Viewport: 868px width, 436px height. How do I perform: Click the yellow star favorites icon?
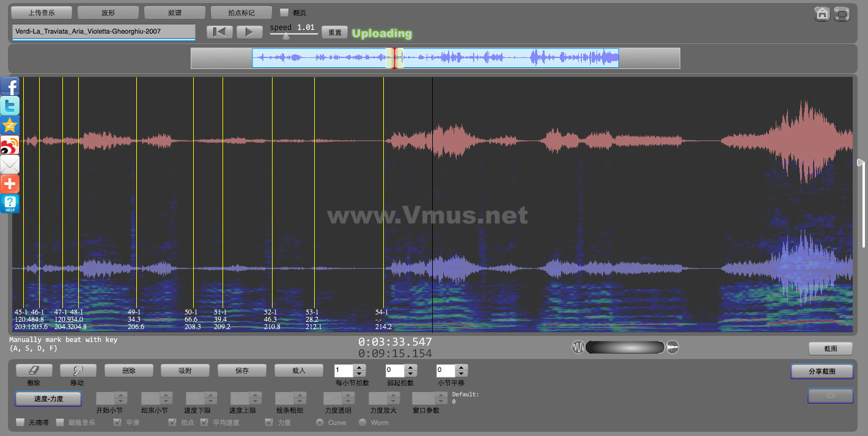coord(10,125)
